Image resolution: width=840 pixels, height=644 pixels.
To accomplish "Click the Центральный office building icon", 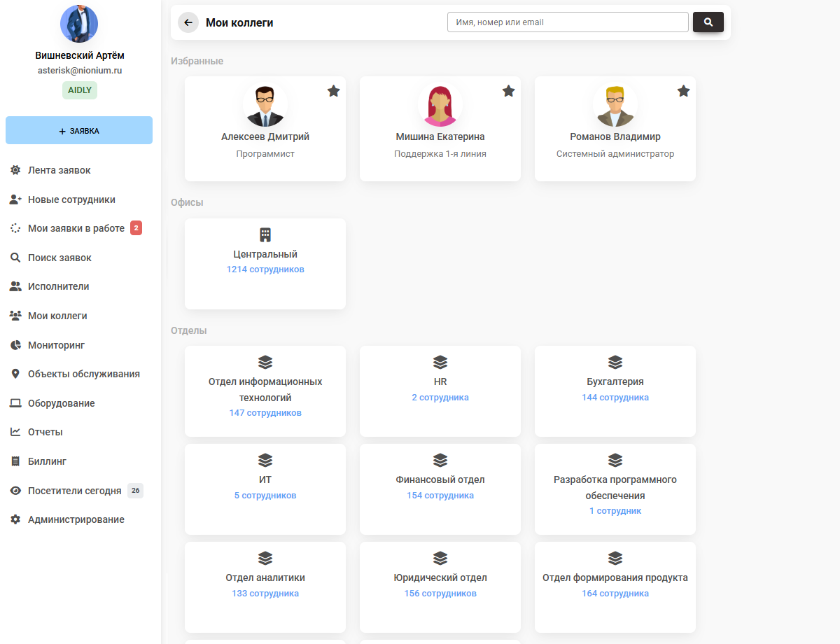I will (x=265, y=234).
